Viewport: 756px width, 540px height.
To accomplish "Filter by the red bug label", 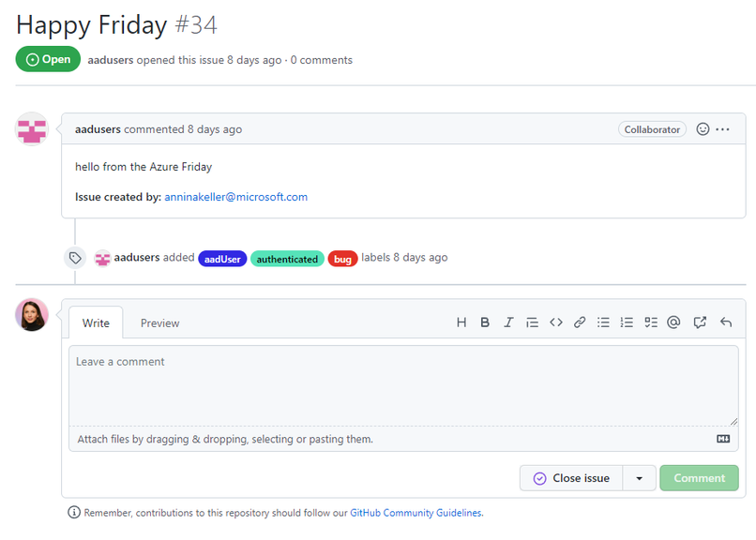I will [342, 259].
